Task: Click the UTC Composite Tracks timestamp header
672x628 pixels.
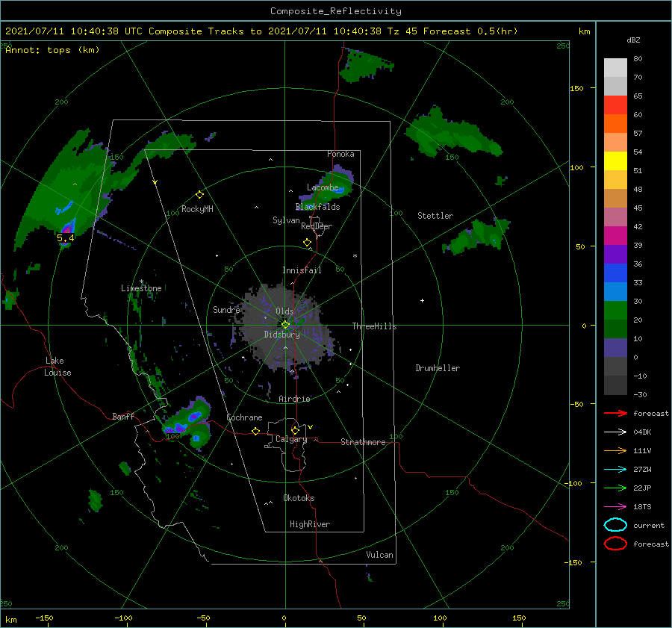Action: [261, 31]
